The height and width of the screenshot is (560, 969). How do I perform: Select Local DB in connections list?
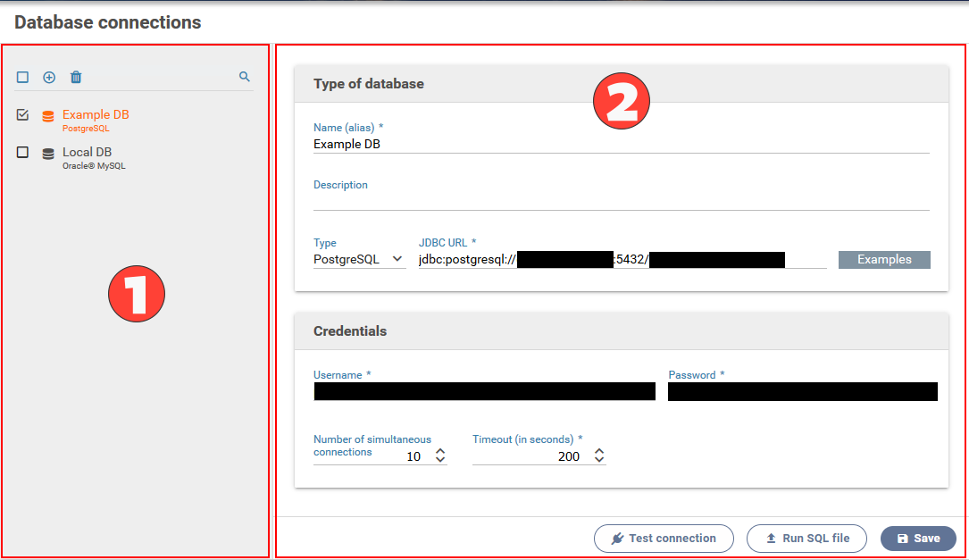(87, 153)
